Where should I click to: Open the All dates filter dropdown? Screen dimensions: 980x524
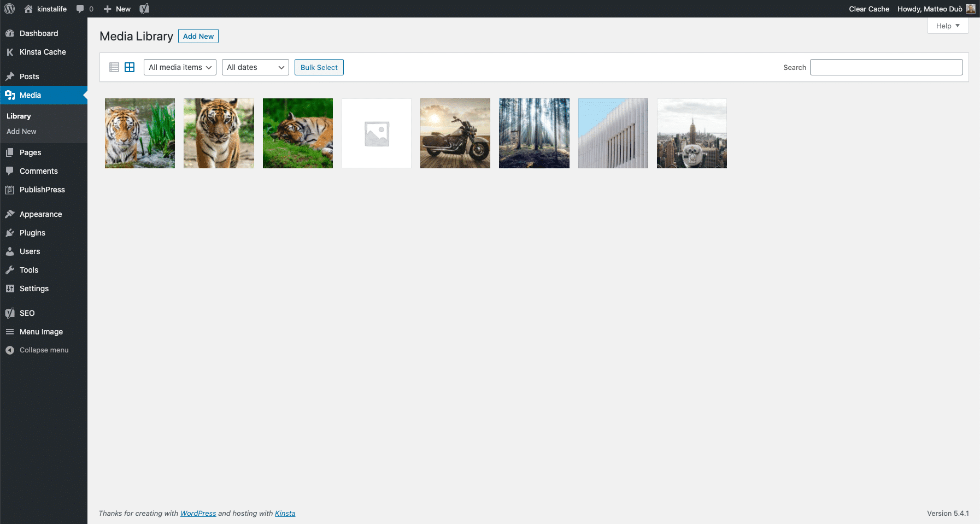255,67
